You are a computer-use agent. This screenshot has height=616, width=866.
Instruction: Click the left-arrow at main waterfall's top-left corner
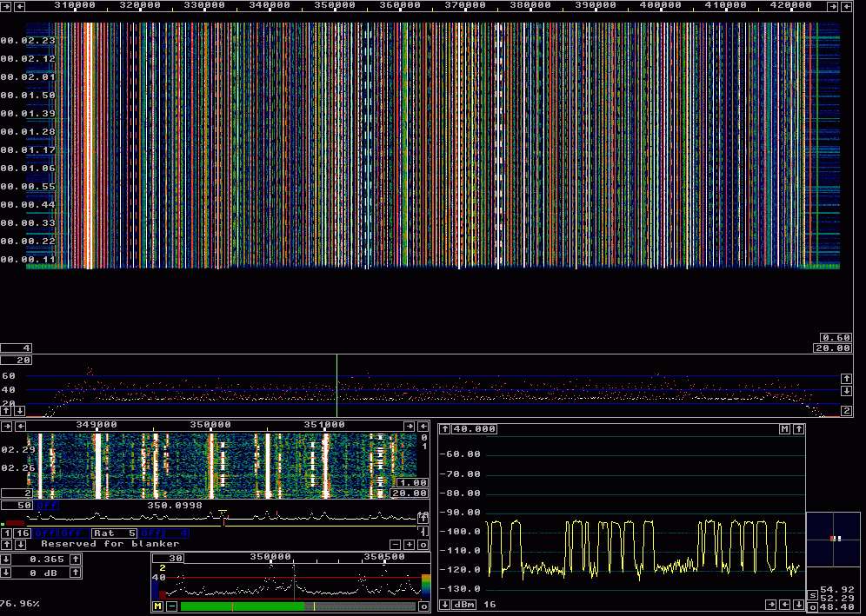[20, 6]
